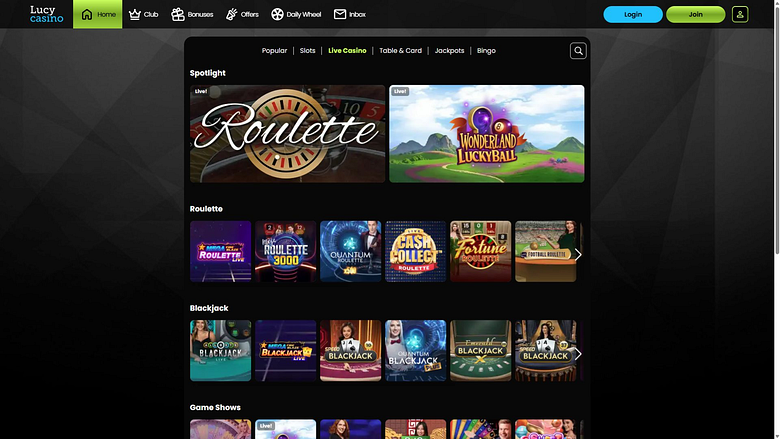The image size is (780, 439).
Task: Open the Roulette spotlight banner
Action: pyautogui.click(x=288, y=134)
